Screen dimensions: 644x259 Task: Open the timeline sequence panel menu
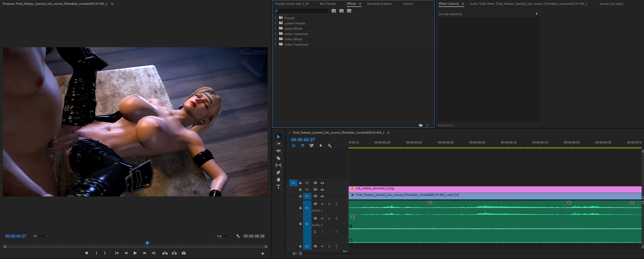click(388, 133)
